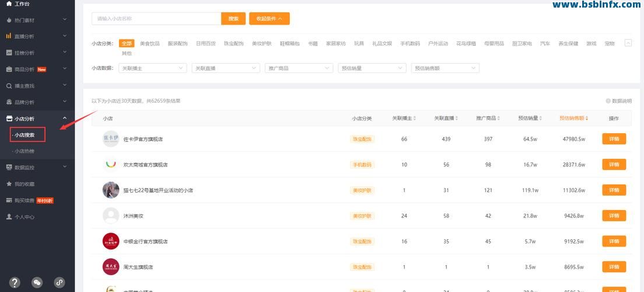Open 商品分析 via its bag icon
Image resolution: width=644 pixels, height=292 pixels.
coord(9,69)
